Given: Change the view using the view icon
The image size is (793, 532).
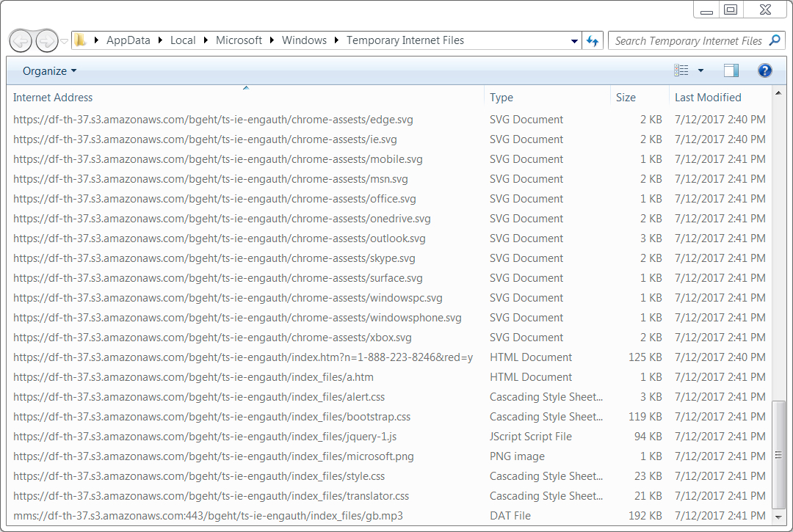Looking at the screenshot, I should pyautogui.click(x=681, y=70).
